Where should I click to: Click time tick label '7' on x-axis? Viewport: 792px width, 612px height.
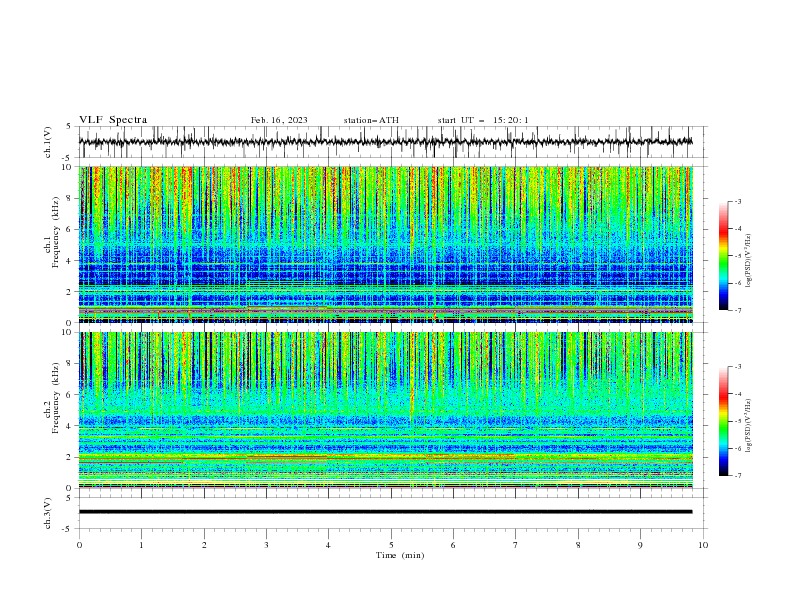(x=515, y=545)
